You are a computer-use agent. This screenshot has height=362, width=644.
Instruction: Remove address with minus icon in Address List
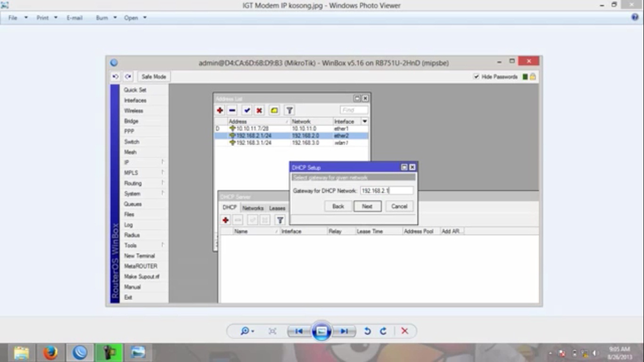232,110
